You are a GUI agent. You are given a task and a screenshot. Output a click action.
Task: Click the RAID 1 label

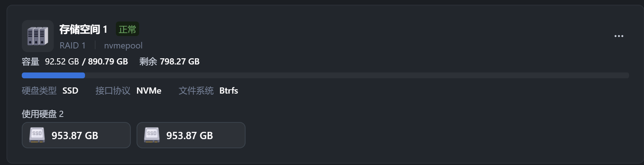pyautogui.click(x=73, y=46)
